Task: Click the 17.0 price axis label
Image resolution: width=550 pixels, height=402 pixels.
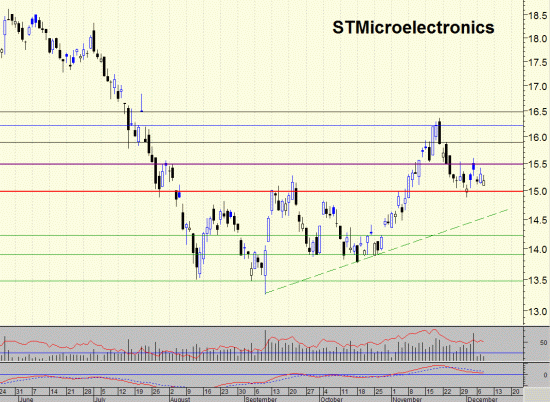Action: [538, 86]
